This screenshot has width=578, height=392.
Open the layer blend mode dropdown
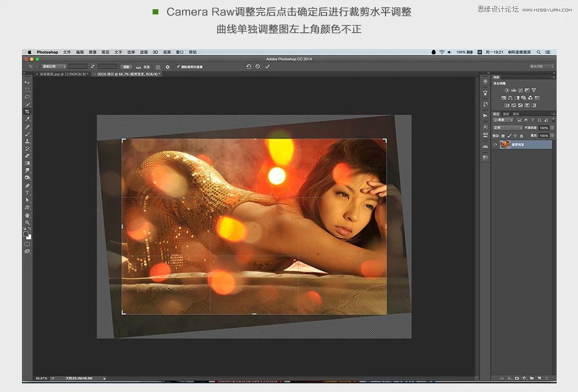[x=507, y=128]
